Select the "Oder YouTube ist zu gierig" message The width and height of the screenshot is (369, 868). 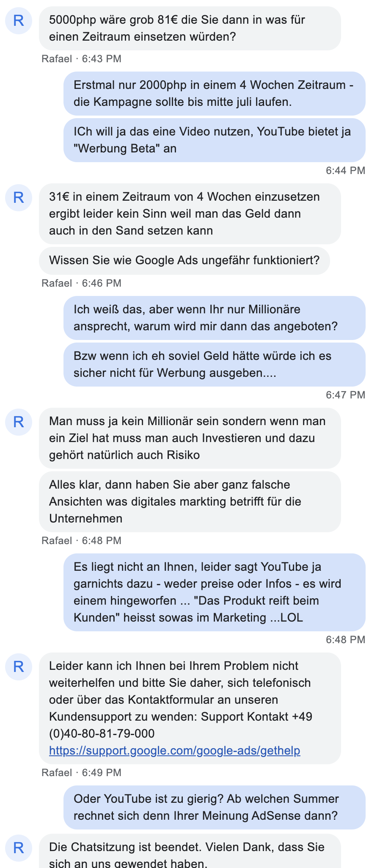click(214, 807)
